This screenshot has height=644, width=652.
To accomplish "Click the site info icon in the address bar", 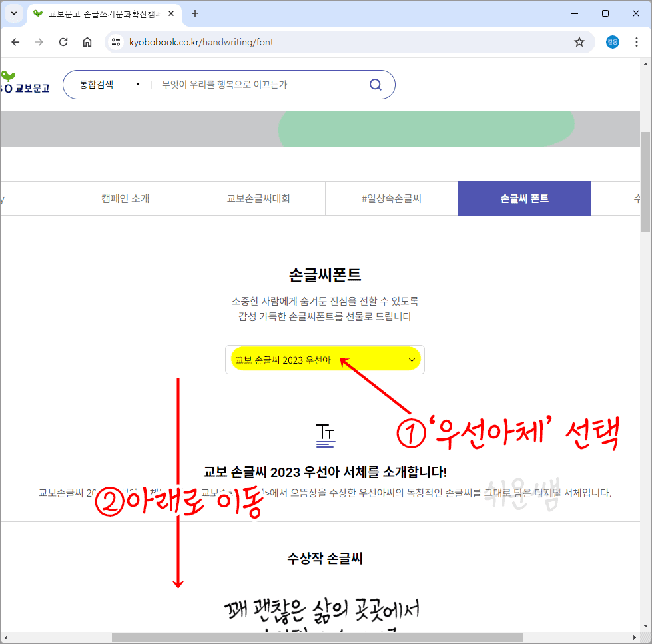I will coord(115,41).
